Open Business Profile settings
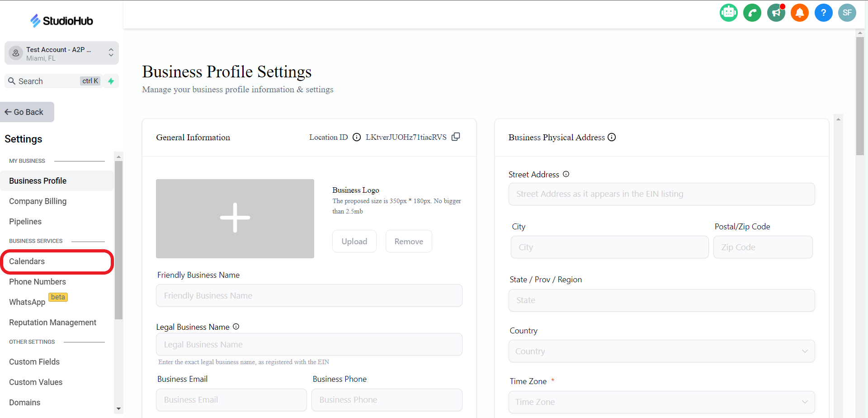The height and width of the screenshot is (418, 868). coord(57,180)
